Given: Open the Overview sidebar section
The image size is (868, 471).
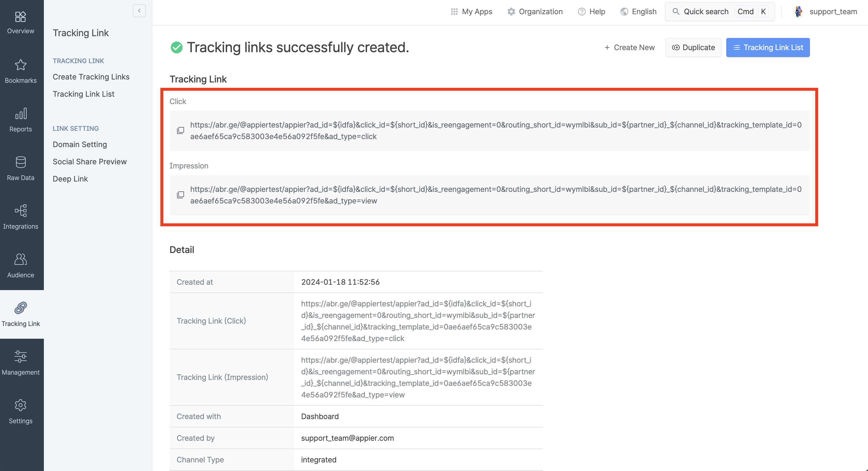Looking at the screenshot, I should pos(20,22).
